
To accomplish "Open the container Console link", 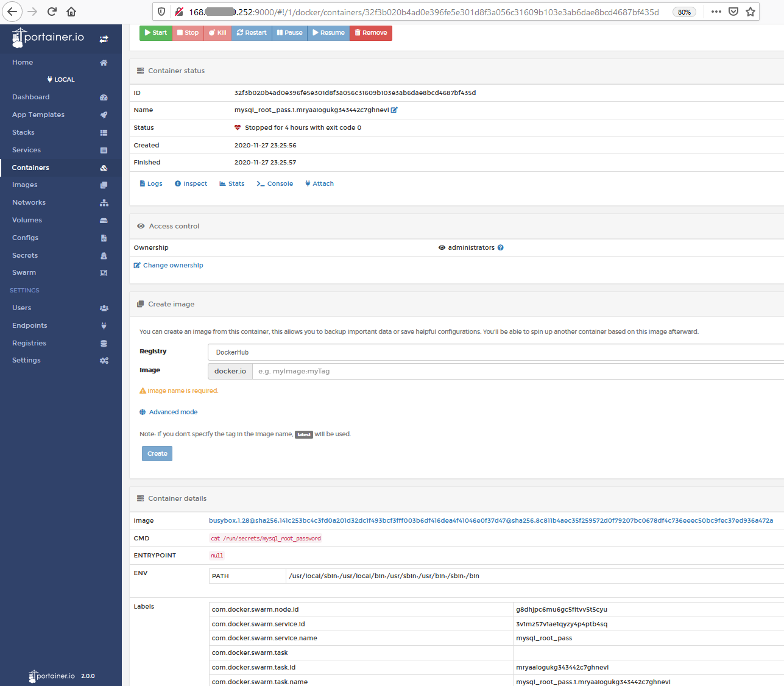I will coord(275,183).
